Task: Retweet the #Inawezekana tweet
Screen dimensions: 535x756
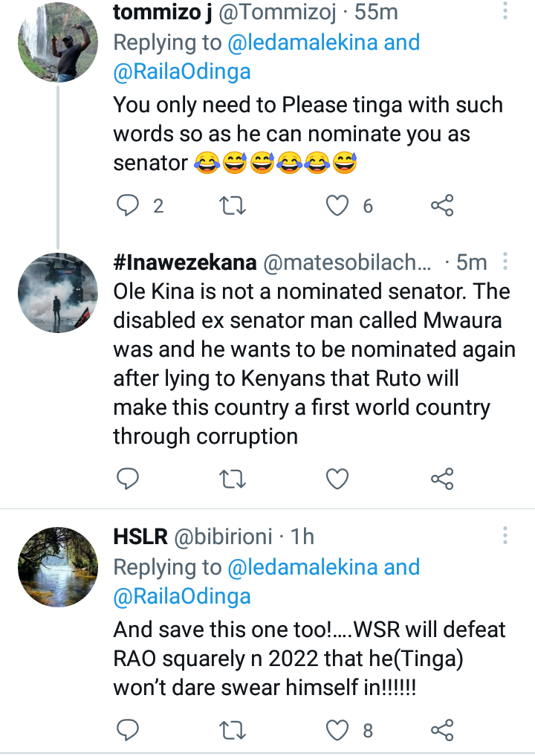Action: tap(233, 479)
